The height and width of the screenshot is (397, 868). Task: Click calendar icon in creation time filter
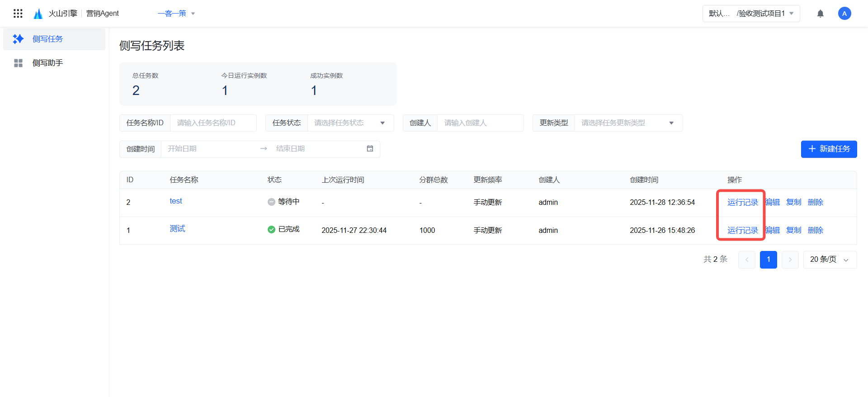[x=370, y=149]
